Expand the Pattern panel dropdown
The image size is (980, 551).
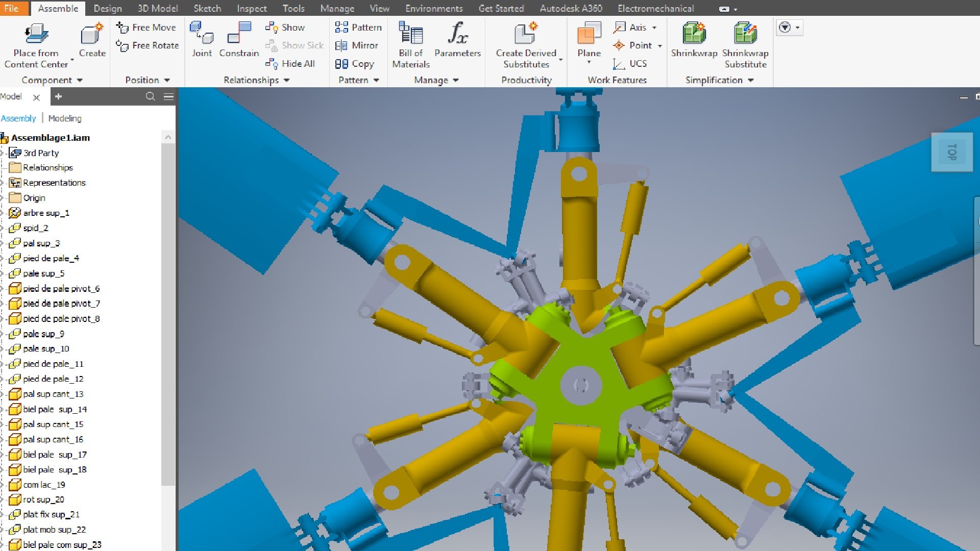pos(376,81)
